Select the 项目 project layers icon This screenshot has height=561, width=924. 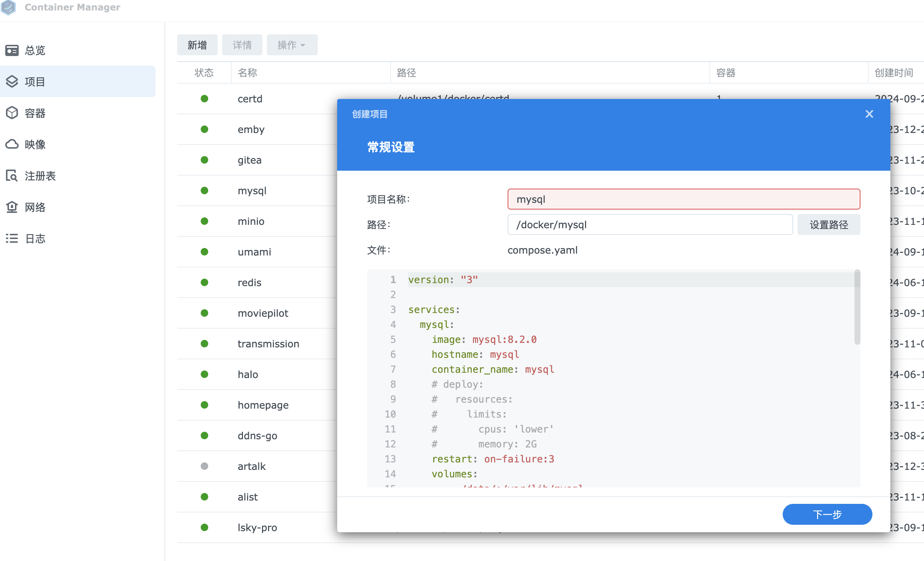pos(12,81)
